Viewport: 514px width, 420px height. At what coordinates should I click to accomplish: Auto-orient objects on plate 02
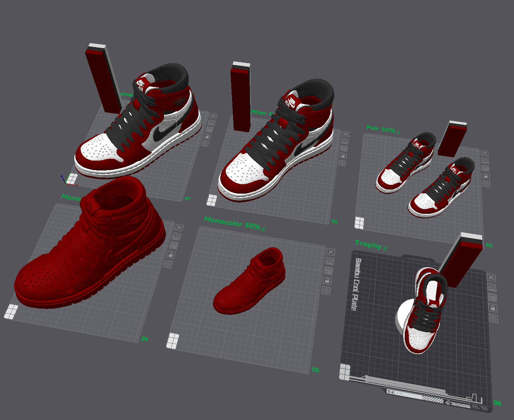coord(345,141)
